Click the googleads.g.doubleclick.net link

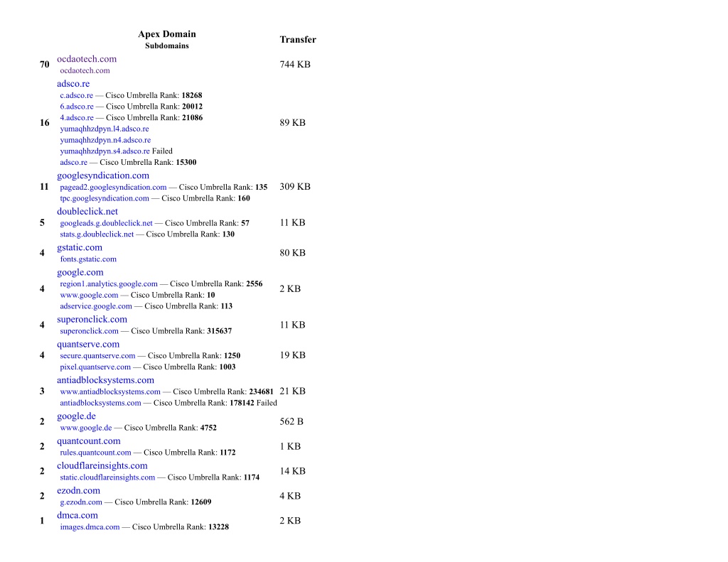click(x=107, y=223)
